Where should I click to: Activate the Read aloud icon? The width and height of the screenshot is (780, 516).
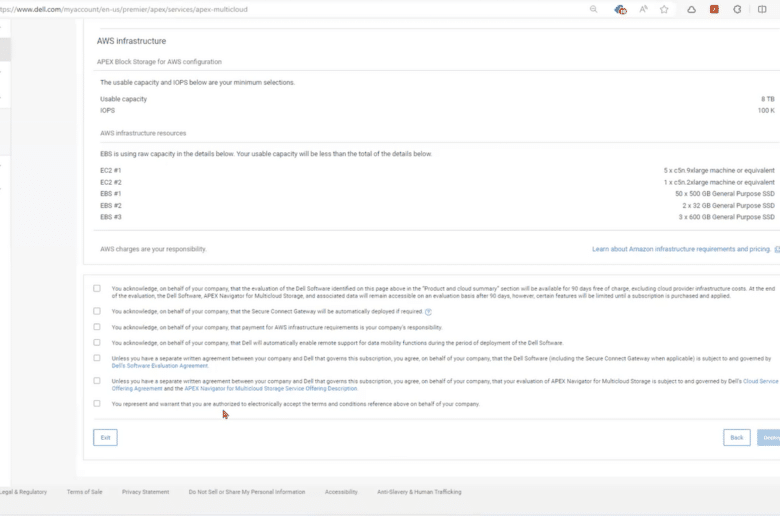[x=644, y=9]
